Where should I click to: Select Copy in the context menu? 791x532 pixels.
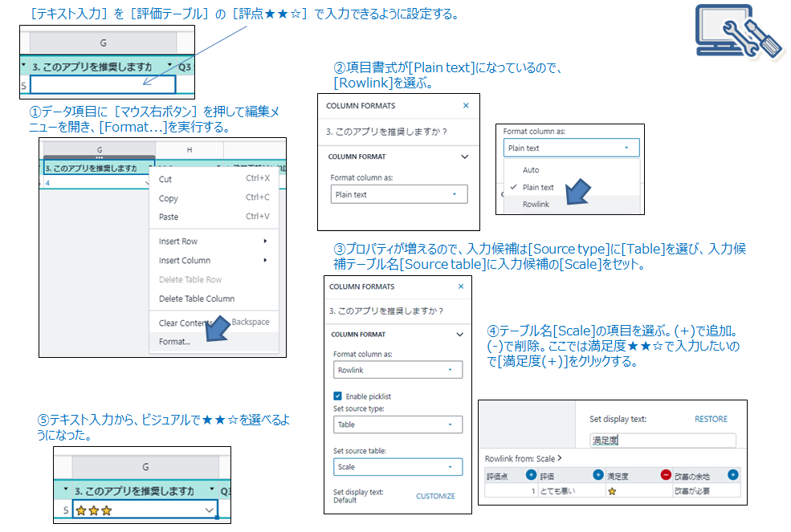pos(214,198)
